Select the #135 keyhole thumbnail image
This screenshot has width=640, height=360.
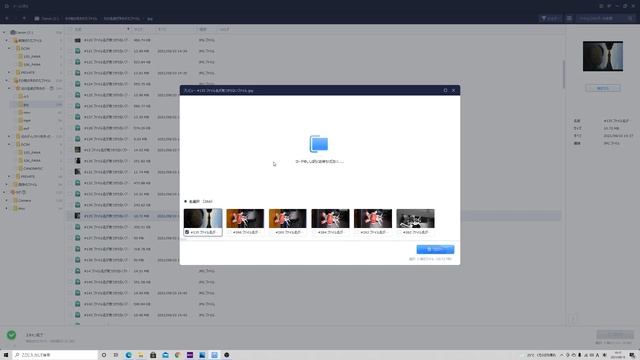pyautogui.click(x=203, y=218)
